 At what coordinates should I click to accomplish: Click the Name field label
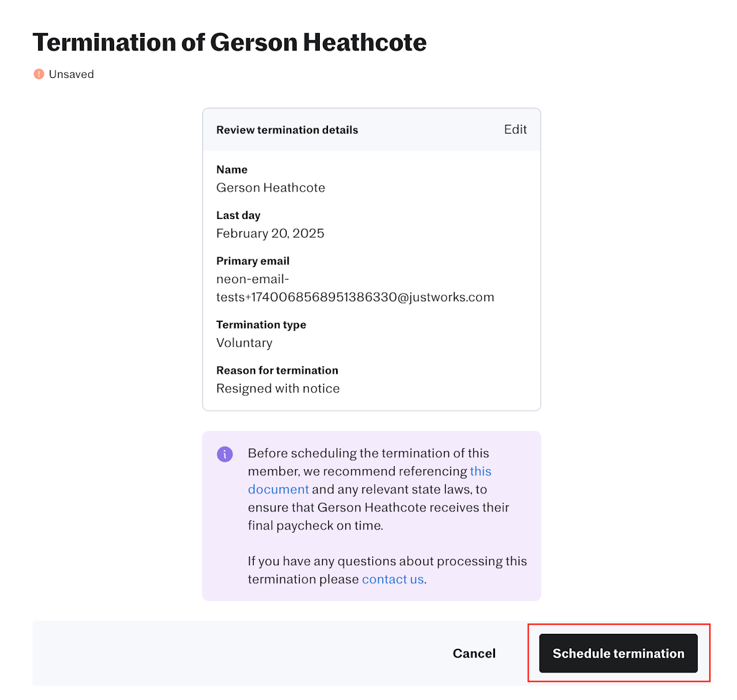pos(232,170)
